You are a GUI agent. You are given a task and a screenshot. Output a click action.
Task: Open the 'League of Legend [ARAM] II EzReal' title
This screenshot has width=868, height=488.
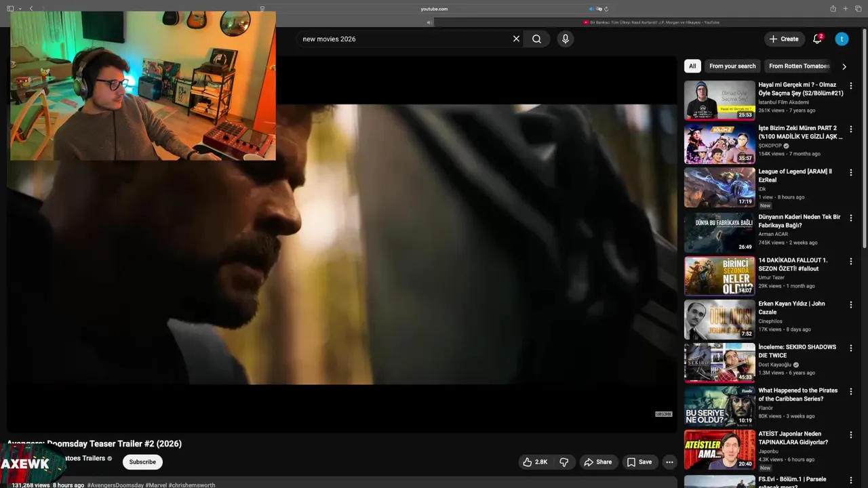795,176
